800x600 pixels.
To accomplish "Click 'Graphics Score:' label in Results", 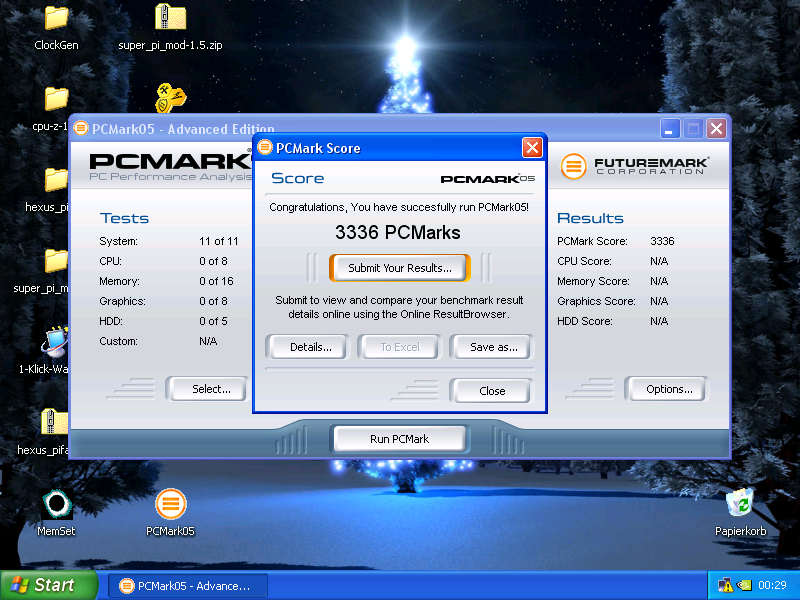I will point(596,301).
